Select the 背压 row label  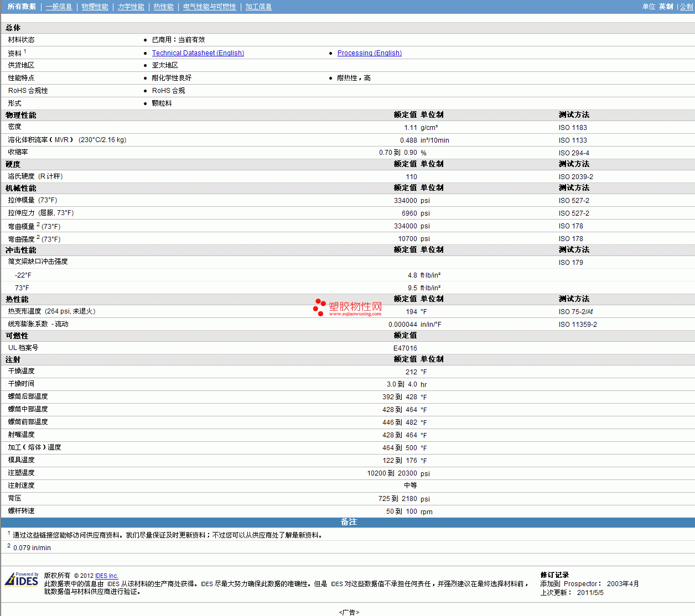pos(14,498)
